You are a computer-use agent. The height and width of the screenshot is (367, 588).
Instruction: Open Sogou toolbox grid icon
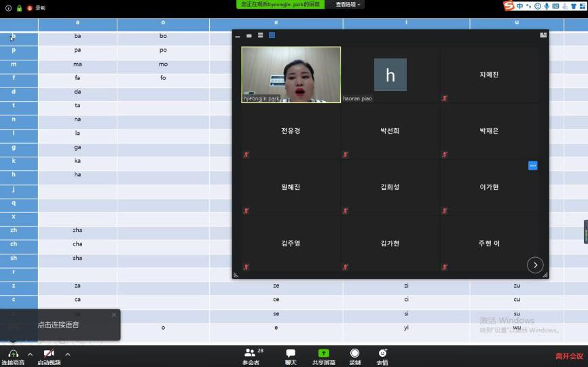583,6
